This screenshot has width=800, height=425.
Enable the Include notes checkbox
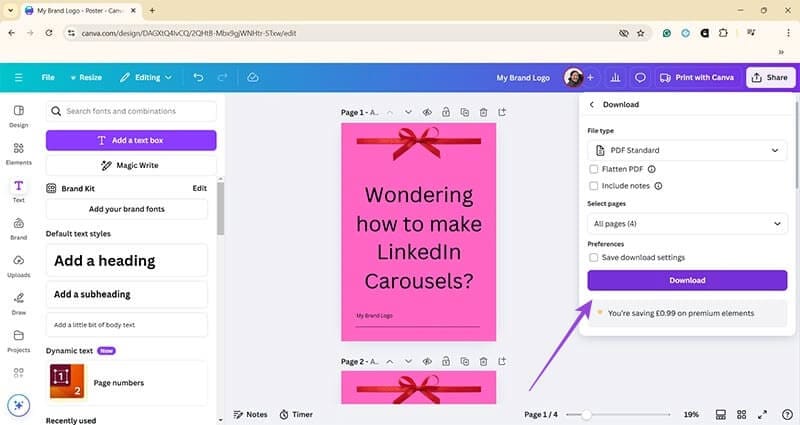coord(593,186)
